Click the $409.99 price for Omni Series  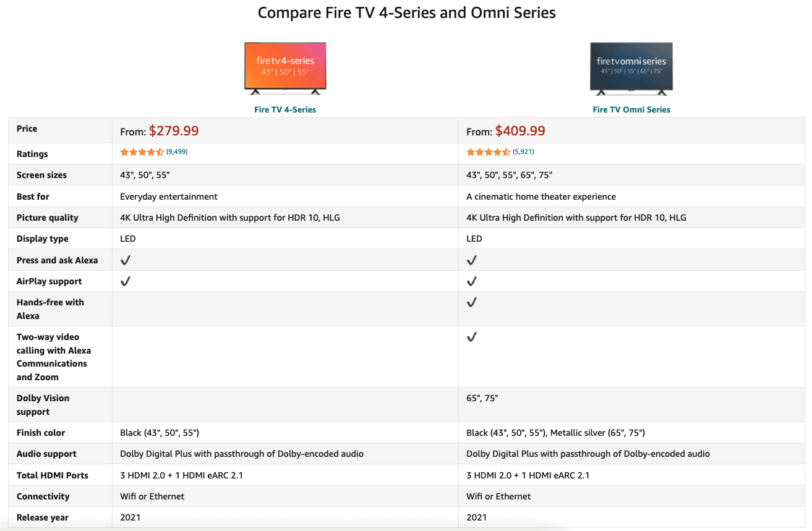tap(520, 131)
